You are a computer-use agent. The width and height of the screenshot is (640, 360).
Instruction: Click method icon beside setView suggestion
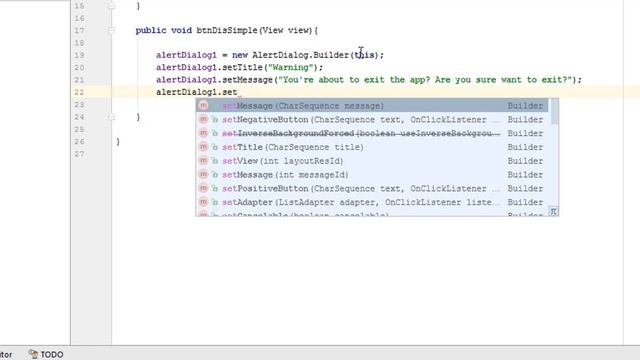(x=203, y=160)
